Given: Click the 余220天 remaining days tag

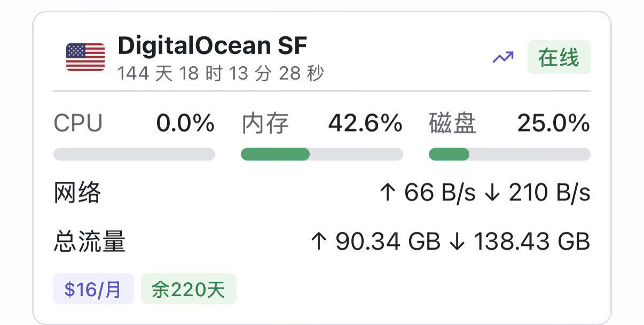Looking at the screenshot, I should pyautogui.click(x=189, y=289).
